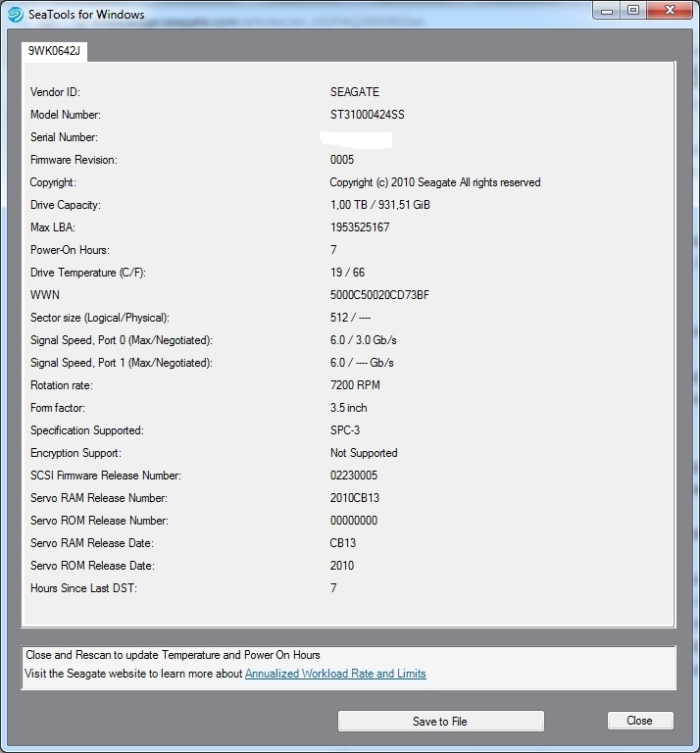Viewport: 700px width, 753px height.
Task: Select Servo RAM date value CB13
Action: [343, 543]
